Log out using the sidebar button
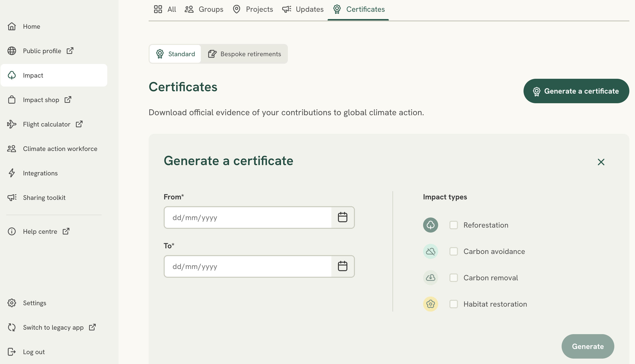The image size is (635, 364). [54, 352]
